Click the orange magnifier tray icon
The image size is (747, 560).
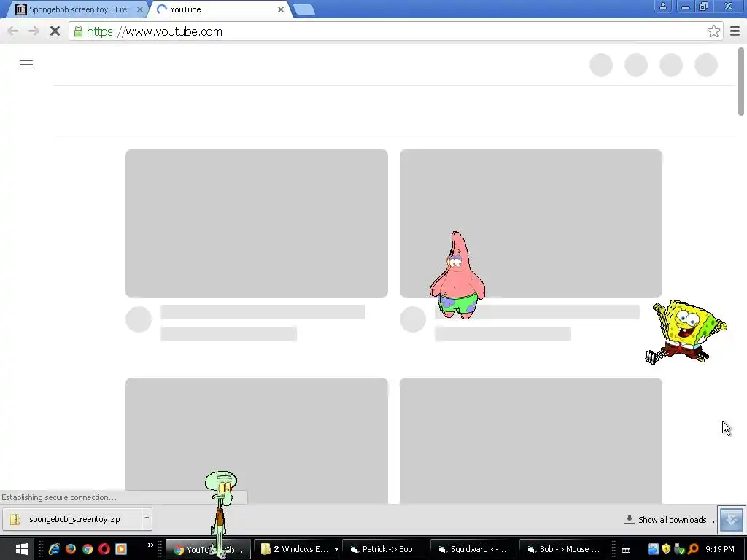point(693,549)
